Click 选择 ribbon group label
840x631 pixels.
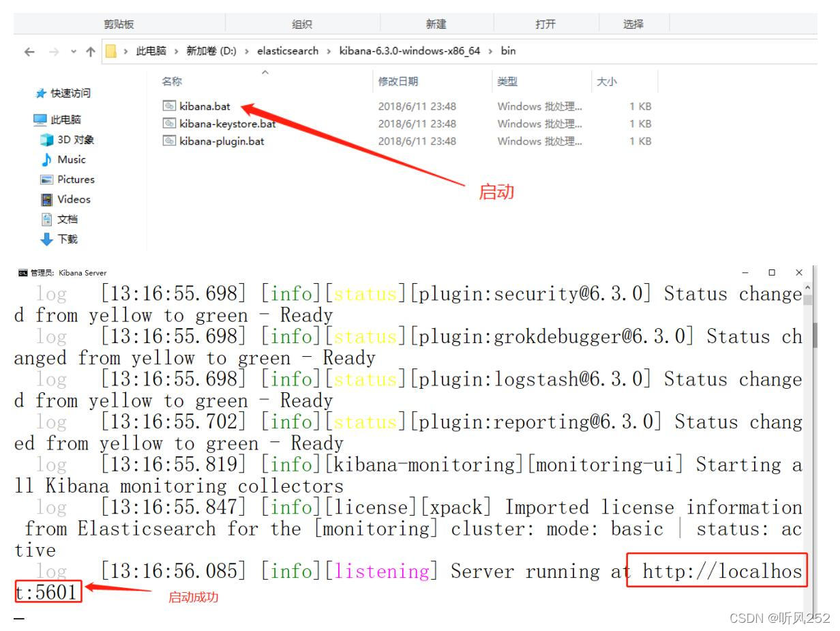633,25
